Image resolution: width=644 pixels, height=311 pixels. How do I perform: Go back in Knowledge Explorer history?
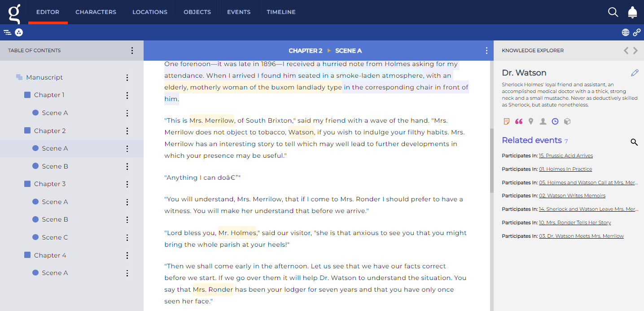(x=626, y=51)
